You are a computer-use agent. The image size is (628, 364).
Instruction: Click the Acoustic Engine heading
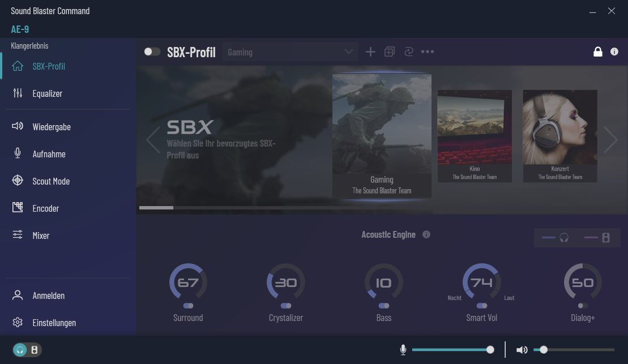coord(388,235)
